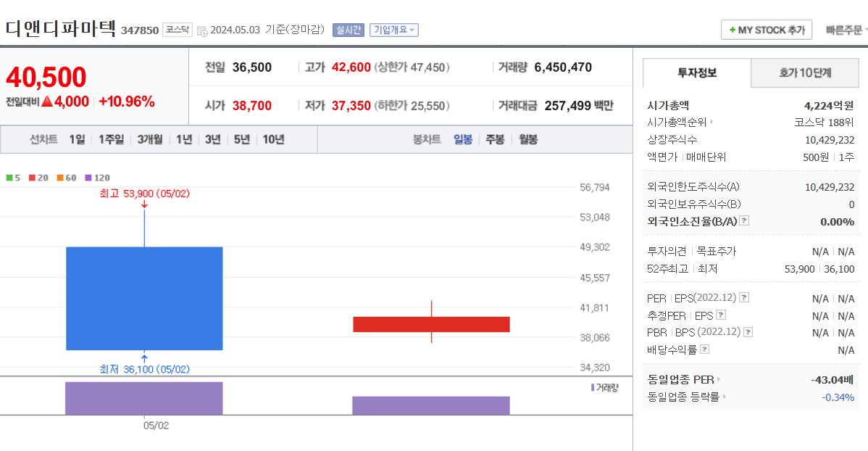The height and width of the screenshot is (451, 868).
Task: Click the stock code 347850
Action: (x=140, y=30)
